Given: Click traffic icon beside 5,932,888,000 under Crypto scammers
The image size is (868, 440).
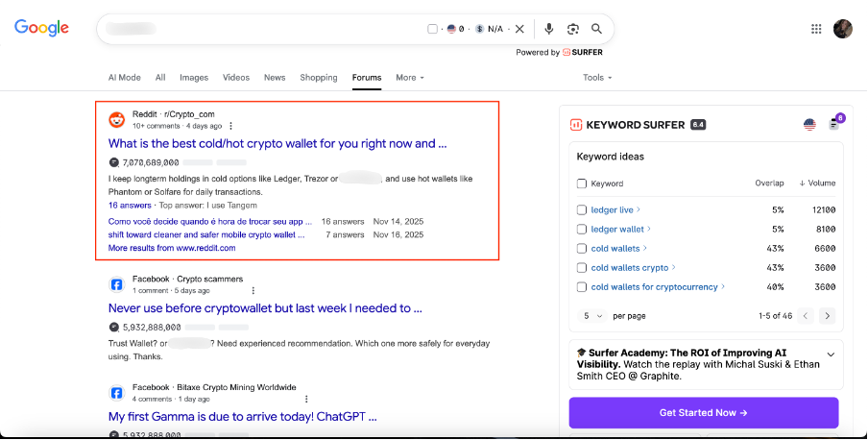Looking at the screenshot, I should pyautogui.click(x=114, y=327).
